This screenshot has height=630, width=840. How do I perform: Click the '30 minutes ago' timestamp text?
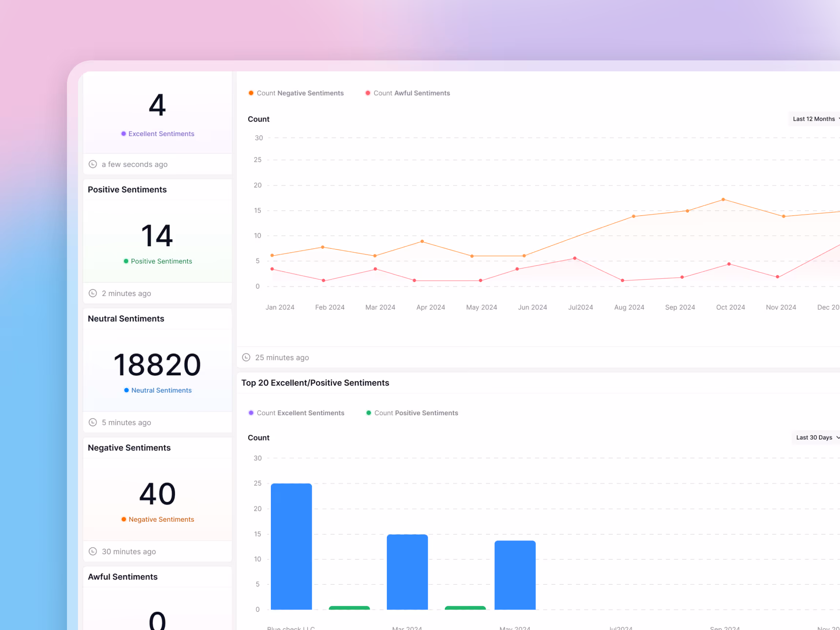tap(129, 551)
